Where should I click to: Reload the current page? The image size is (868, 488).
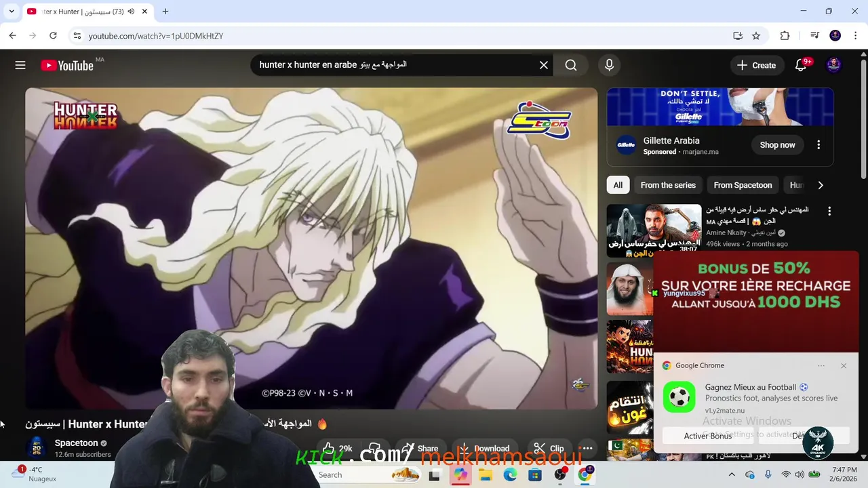(53, 36)
